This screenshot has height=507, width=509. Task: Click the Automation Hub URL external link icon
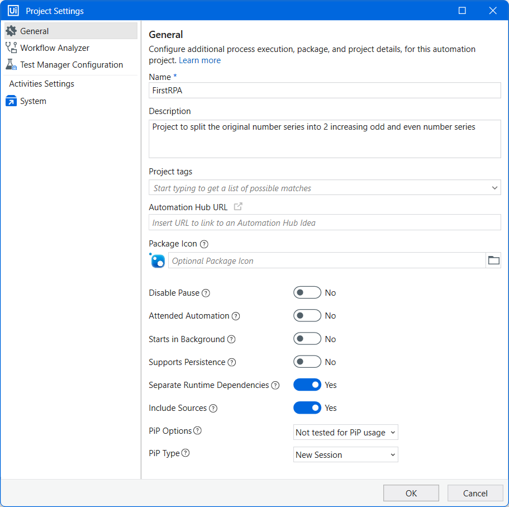238,207
